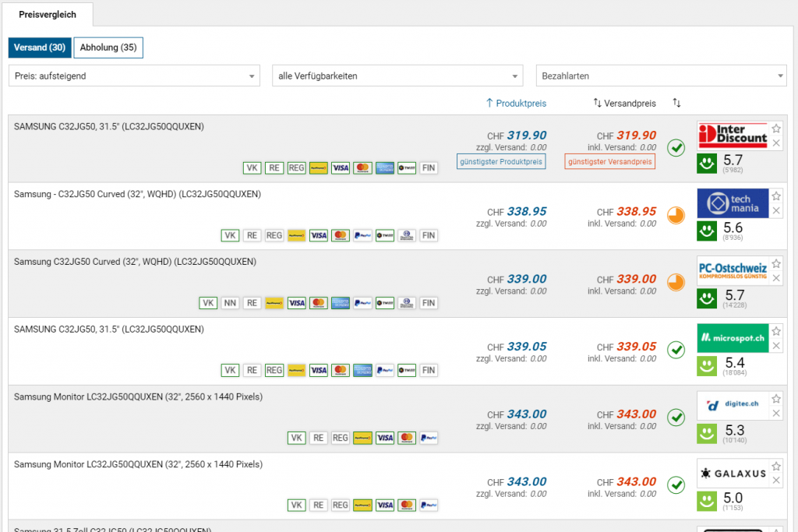Click the green smiley rating for Galaxus
Viewport: 798px width, 532px height.
[707, 499]
